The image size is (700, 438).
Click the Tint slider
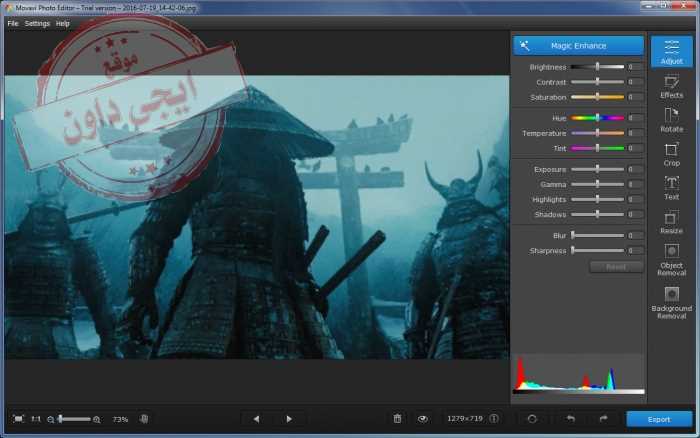pos(597,148)
